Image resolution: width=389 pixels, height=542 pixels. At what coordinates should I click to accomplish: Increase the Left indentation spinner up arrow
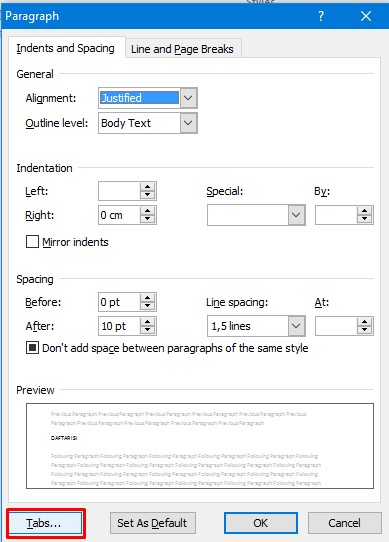click(x=148, y=187)
